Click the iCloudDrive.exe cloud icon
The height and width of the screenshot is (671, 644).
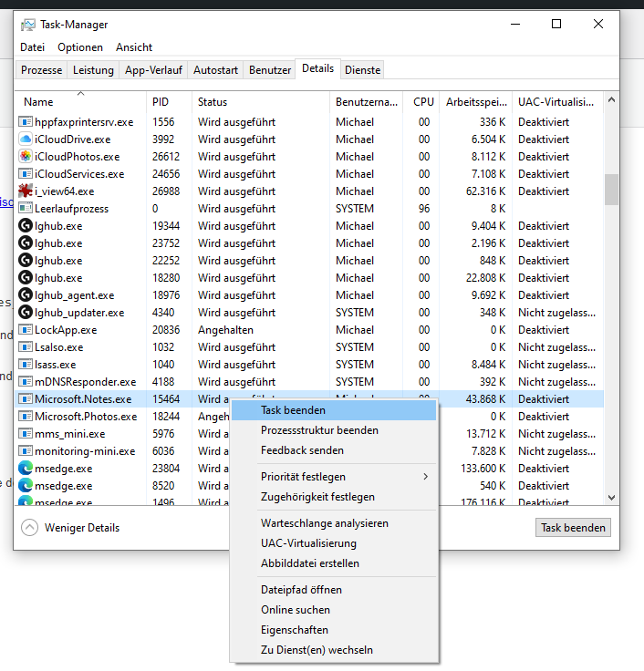26,139
